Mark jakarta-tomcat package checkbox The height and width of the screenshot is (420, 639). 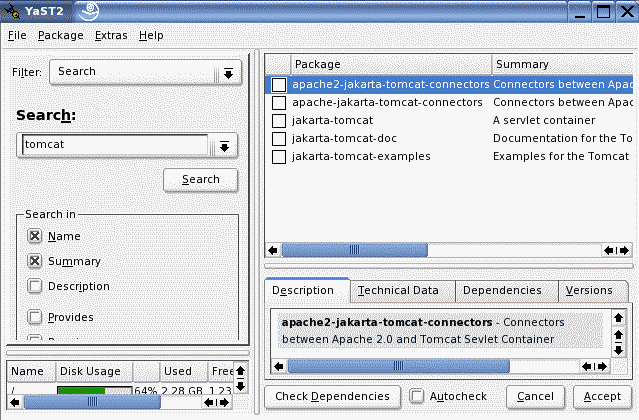pyautogui.click(x=279, y=121)
